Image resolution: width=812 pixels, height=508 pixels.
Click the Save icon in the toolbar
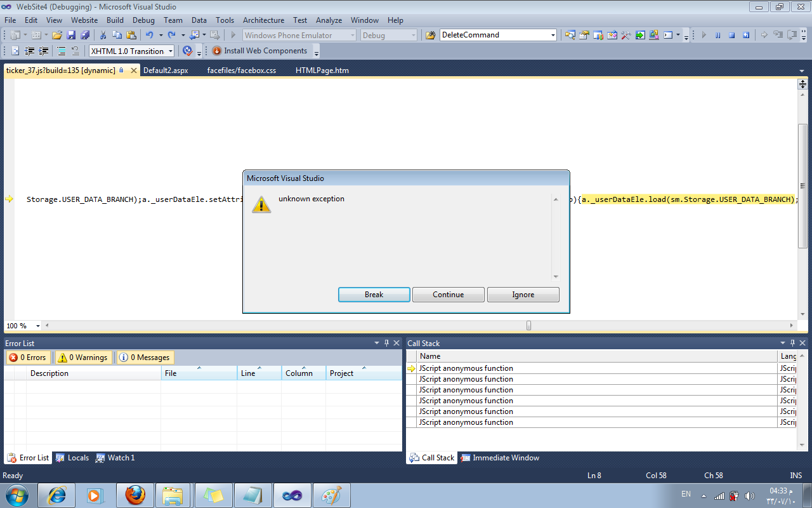(x=71, y=36)
